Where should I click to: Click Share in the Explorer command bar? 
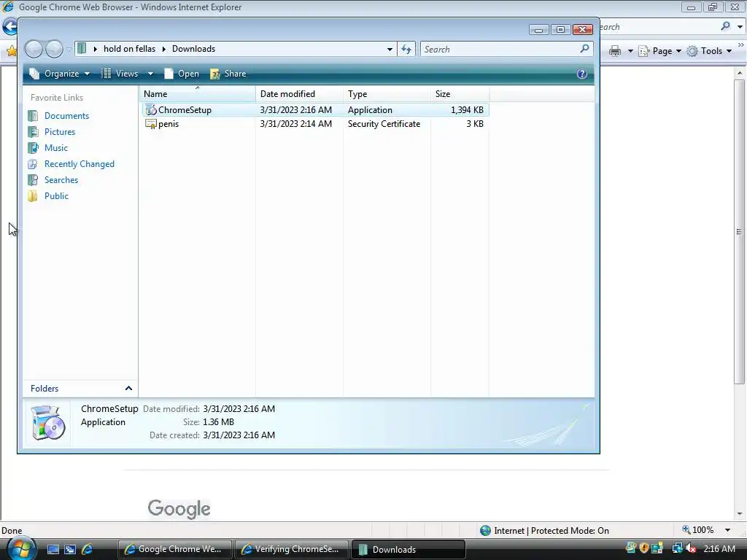click(228, 74)
